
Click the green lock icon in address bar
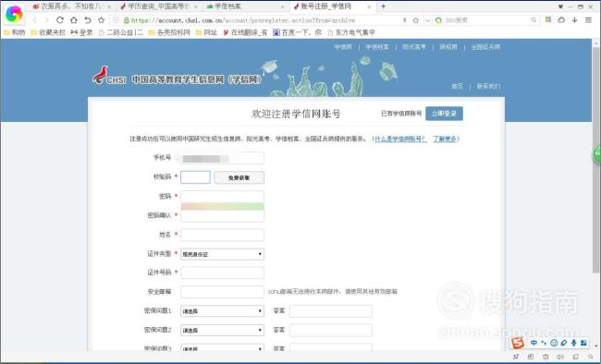click(127, 20)
